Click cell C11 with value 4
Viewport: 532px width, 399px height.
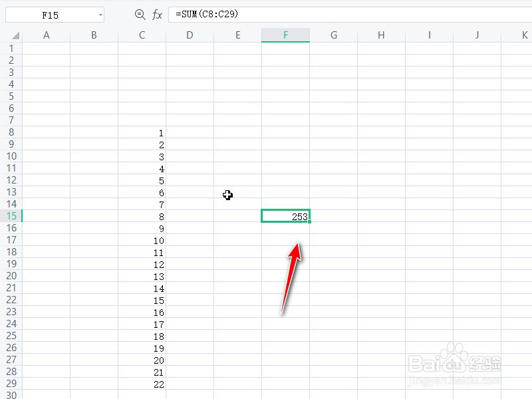coord(142,168)
